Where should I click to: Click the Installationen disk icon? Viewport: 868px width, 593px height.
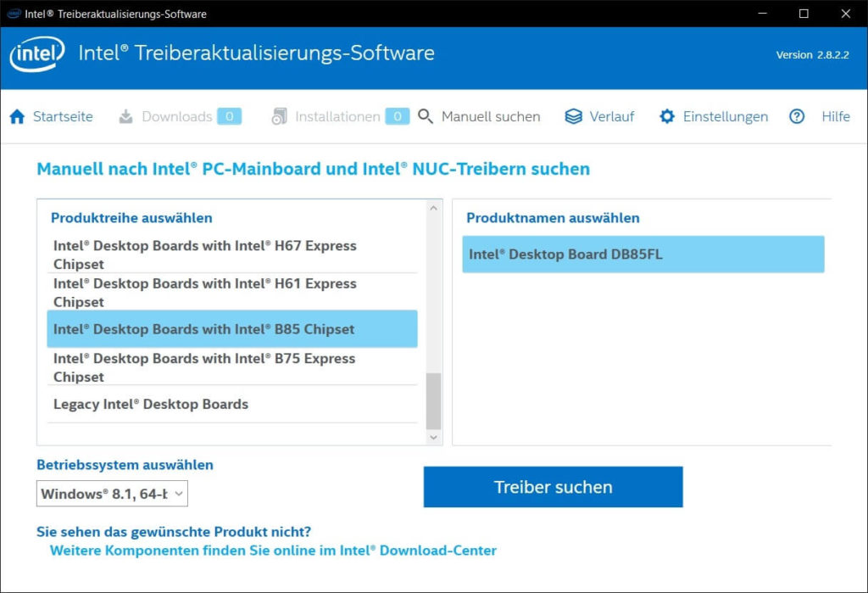(x=279, y=117)
